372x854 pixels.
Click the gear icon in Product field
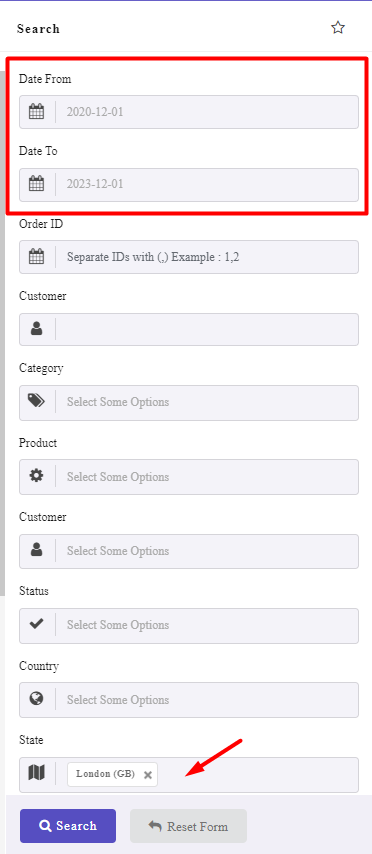[x=36, y=476]
